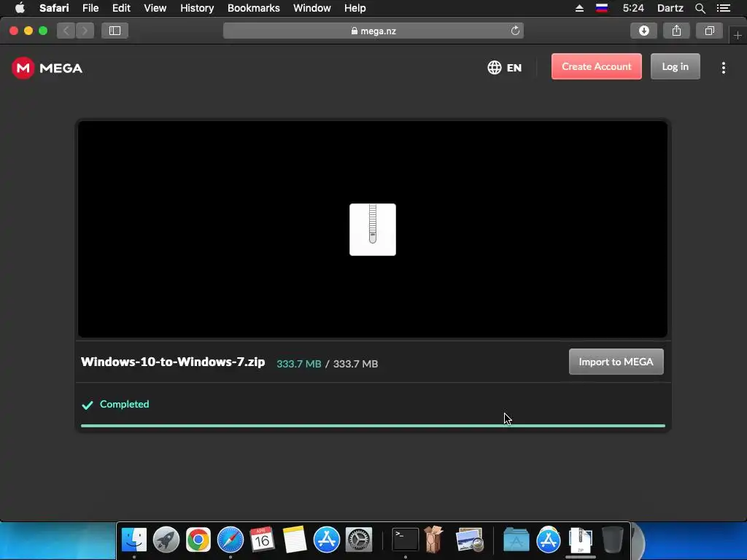Viewport: 747px width, 560px height.
Task: Toggle the Safari sidebar button
Action: click(115, 31)
